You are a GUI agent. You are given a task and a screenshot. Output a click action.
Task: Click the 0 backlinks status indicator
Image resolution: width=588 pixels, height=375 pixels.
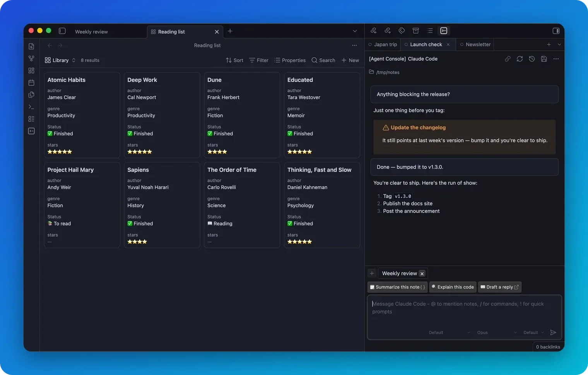[x=548, y=347]
